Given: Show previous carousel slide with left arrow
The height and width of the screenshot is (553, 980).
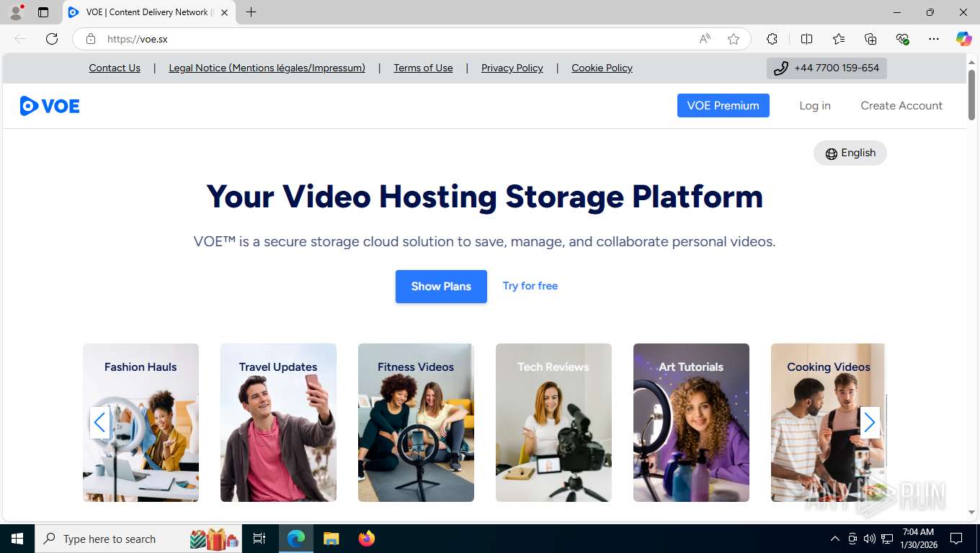Looking at the screenshot, I should pyautogui.click(x=99, y=423).
